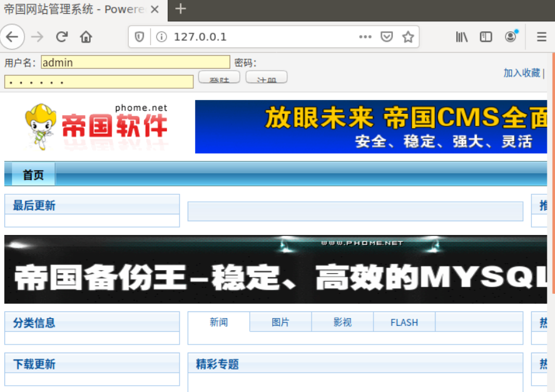Viewport: 555px width, 392px height.
Task: Open the page actions ellipsis menu
Action: coord(365,37)
